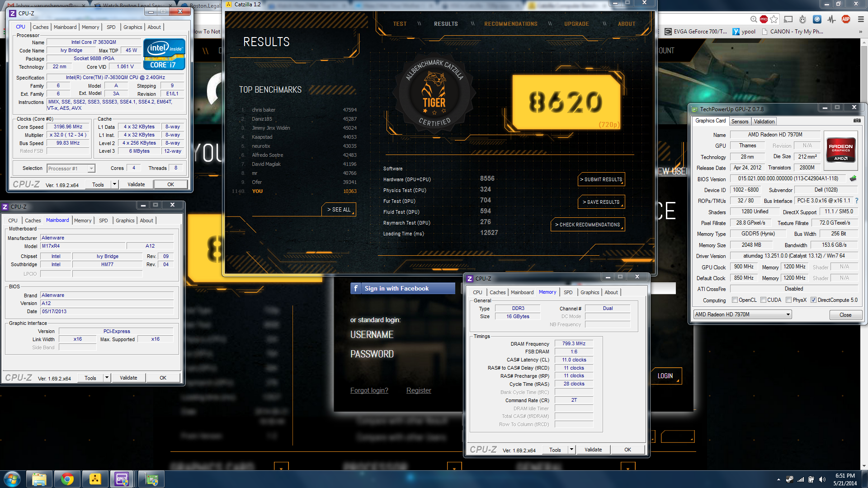Click the ypool bookmark
Viewport: 868px width, 488px height.
[744, 32]
